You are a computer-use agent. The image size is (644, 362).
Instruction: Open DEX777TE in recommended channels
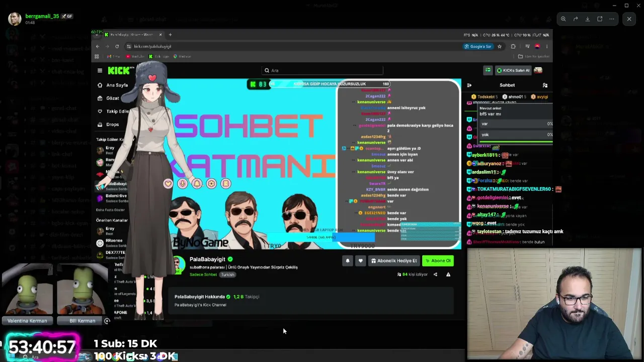click(112, 254)
